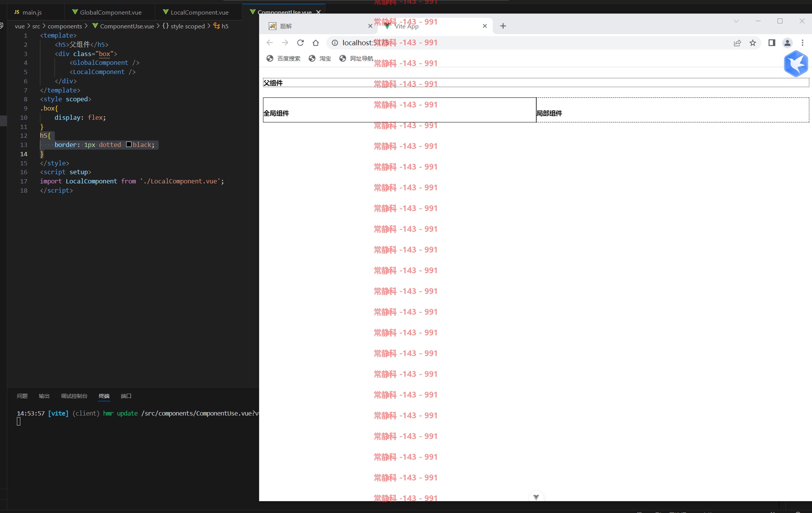
Task: Open the browser three-dot menu
Action: [x=802, y=43]
